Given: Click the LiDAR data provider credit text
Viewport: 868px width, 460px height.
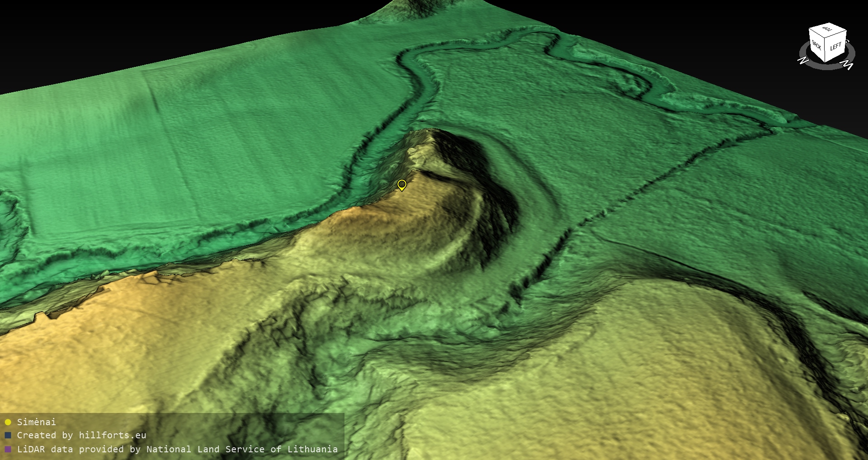Looking at the screenshot, I should [177, 450].
